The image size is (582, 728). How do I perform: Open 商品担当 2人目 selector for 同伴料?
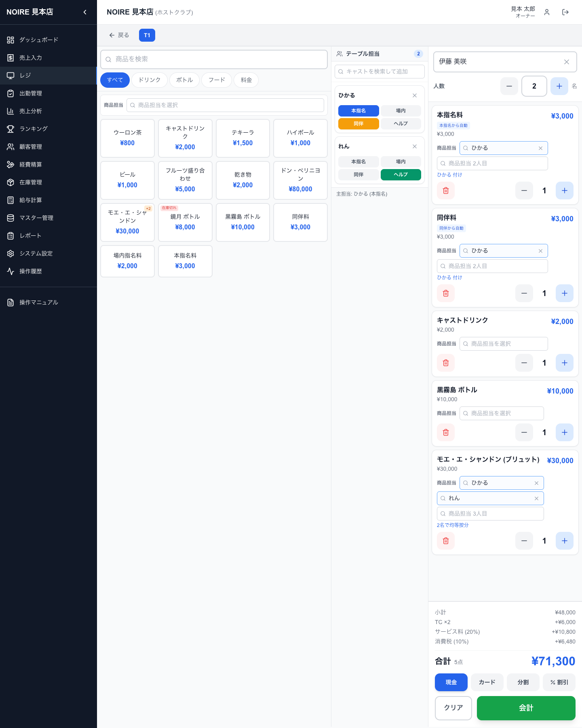492,266
